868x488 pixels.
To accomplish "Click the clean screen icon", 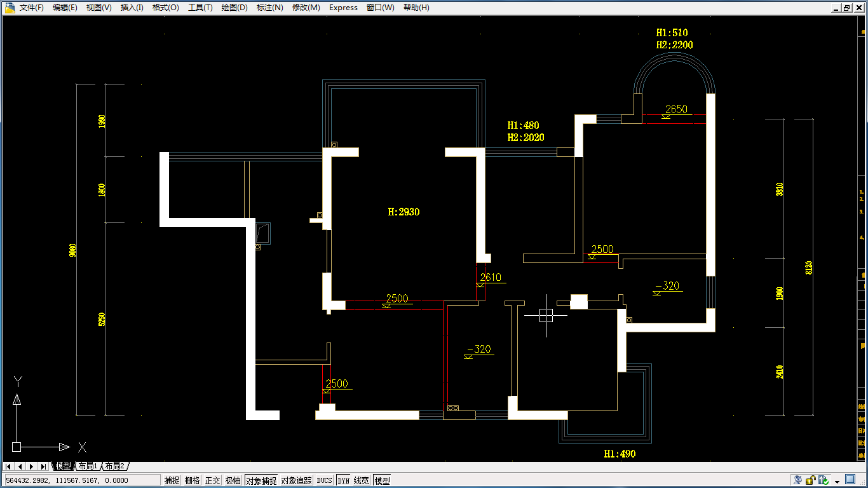I will tap(850, 479).
